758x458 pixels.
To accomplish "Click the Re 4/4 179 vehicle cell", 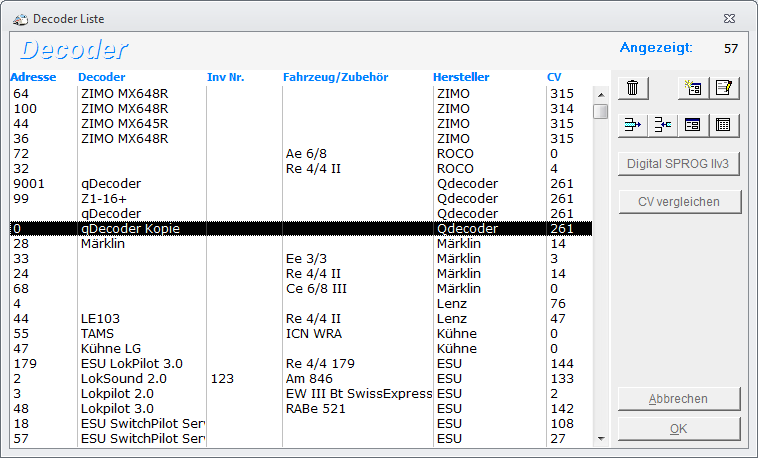I will pos(320,364).
